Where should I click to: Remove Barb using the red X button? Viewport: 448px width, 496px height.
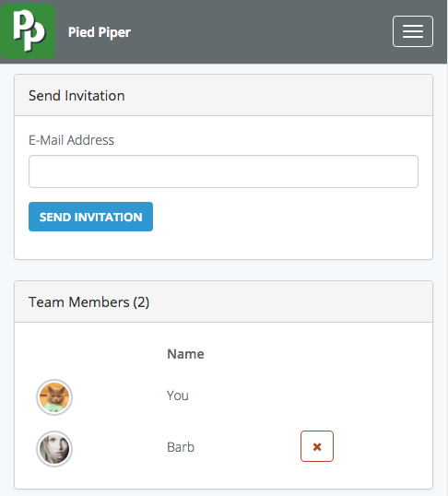317,446
